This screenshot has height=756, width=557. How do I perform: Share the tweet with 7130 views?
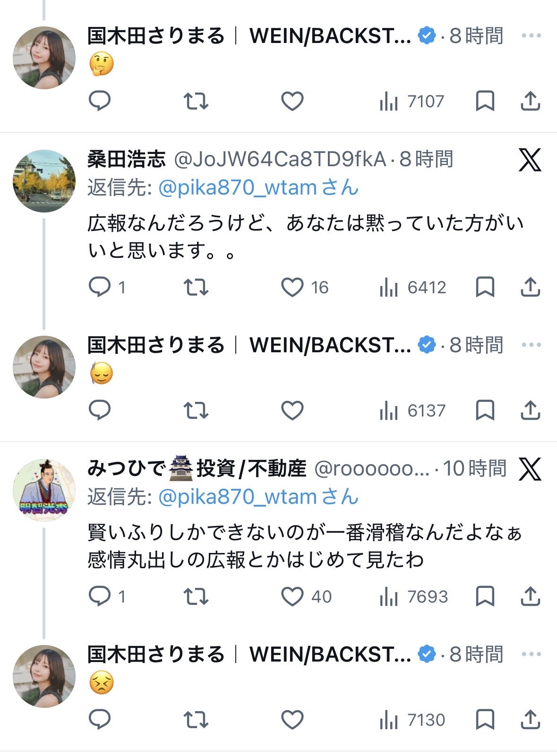point(530,720)
